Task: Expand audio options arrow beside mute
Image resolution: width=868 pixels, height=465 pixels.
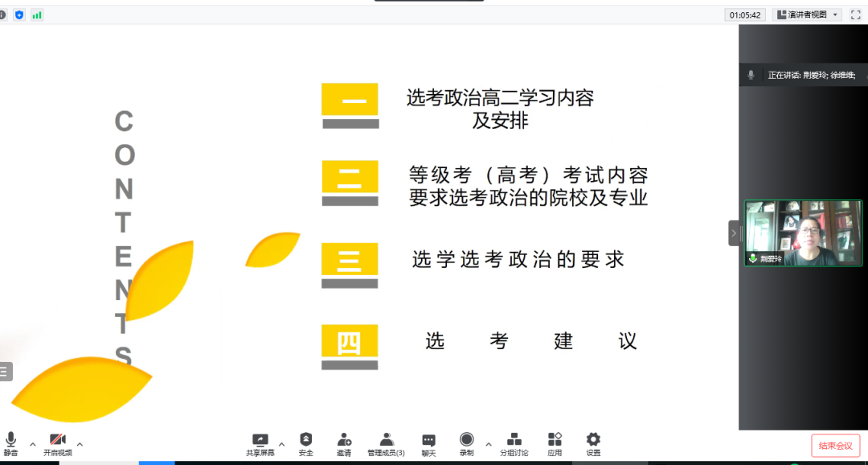Action: pos(33,443)
